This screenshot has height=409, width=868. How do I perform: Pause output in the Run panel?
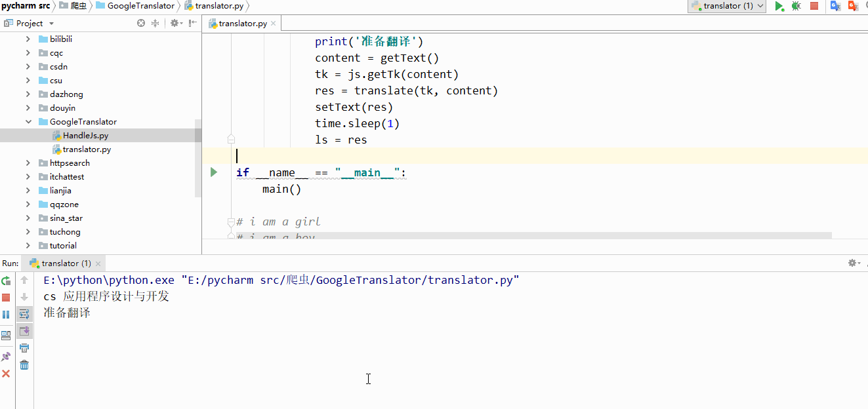[6, 315]
